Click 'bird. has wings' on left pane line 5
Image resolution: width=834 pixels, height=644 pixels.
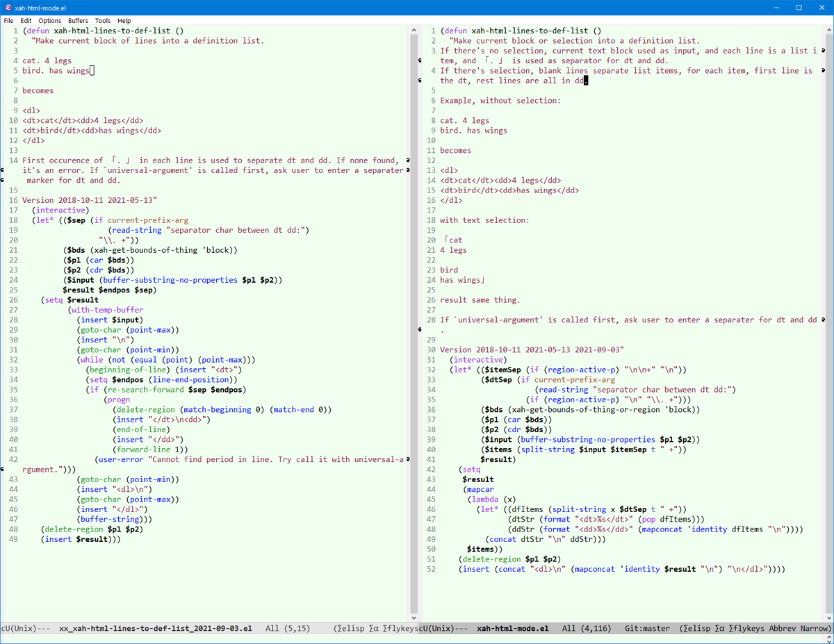[56, 71]
